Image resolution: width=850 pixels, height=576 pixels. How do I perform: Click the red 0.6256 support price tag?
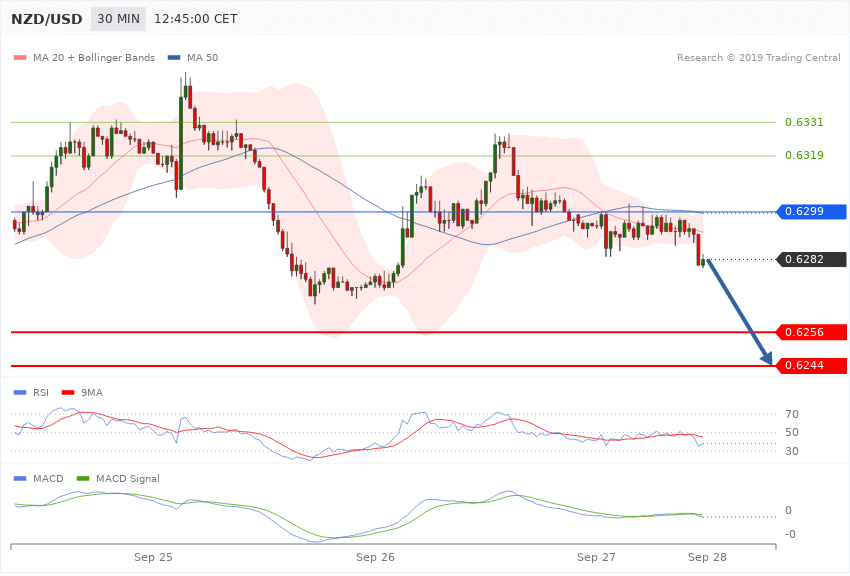(x=811, y=332)
